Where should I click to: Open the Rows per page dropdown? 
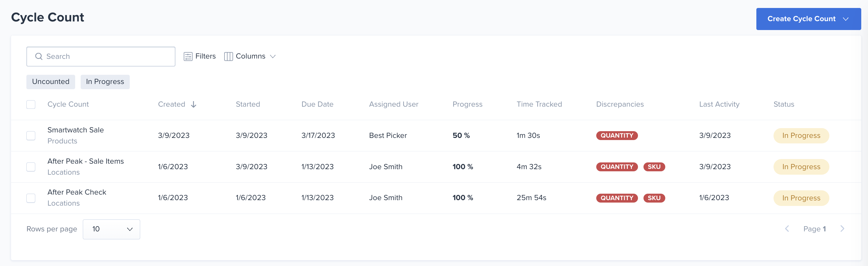click(x=111, y=229)
